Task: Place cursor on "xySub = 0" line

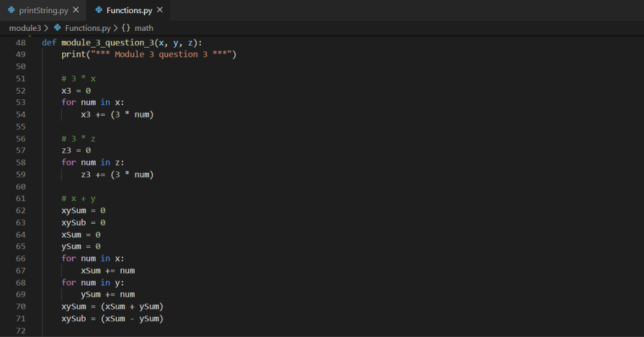Action: pos(83,223)
